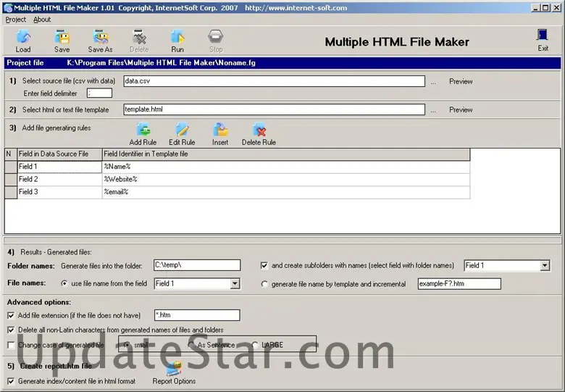Browse for template file with ellipsis
This screenshot has height=392, width=565.
[x=433, y=110]
